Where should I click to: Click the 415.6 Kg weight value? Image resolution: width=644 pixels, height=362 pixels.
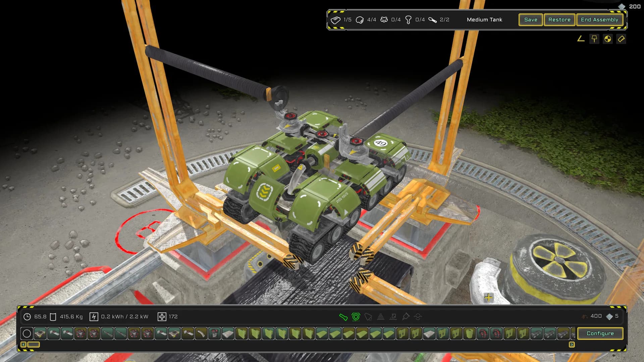pos(71,317)
